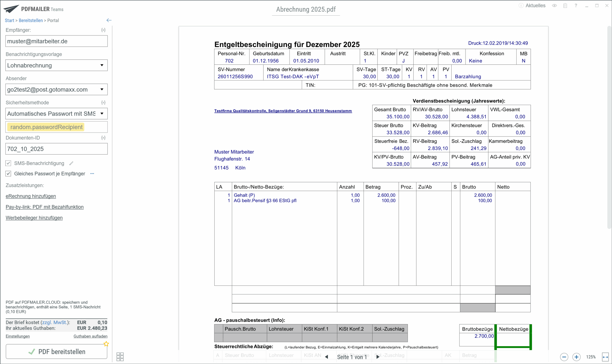This screenshot has height=364, width=612.
Task: Toggle the SMS-Benachrichtigung checkbox
Action: tap(8, 163)
